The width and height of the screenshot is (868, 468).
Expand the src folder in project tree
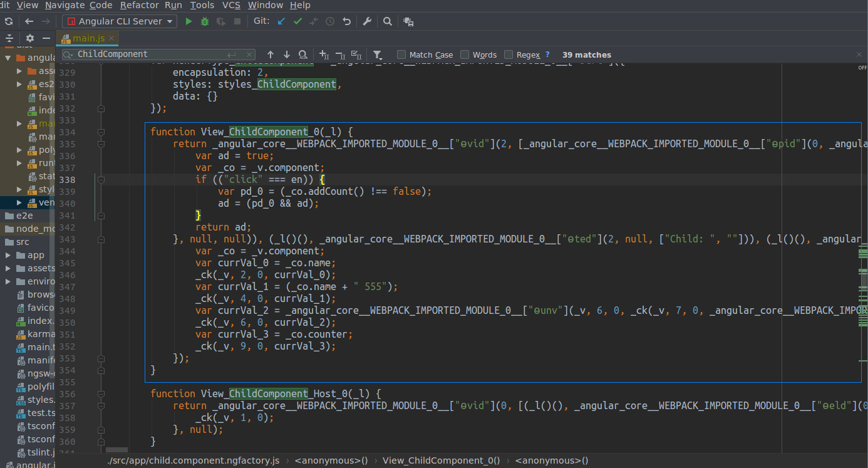pyautogui.click(x=23, y=242)
